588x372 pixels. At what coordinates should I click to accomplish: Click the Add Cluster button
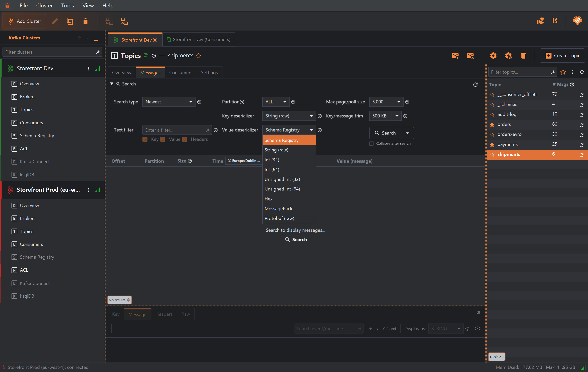[24, 21]
